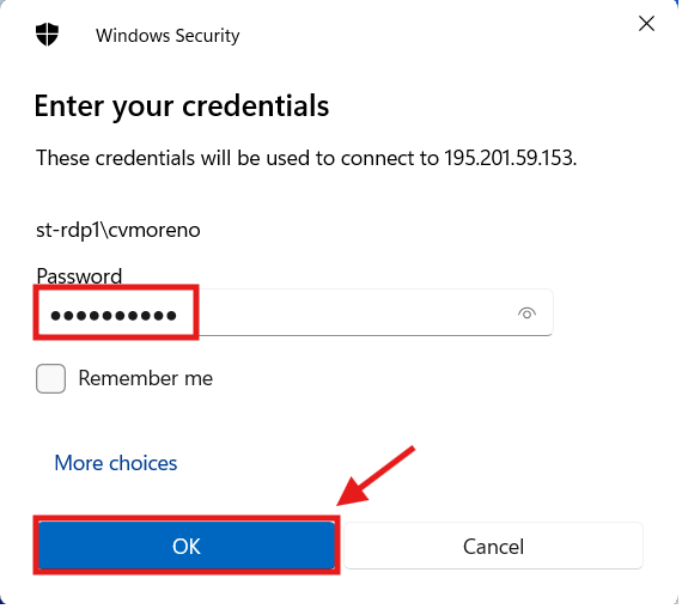679x606 pixels.
Task: Reveal password with the eye icon
Action: point(527,314)
